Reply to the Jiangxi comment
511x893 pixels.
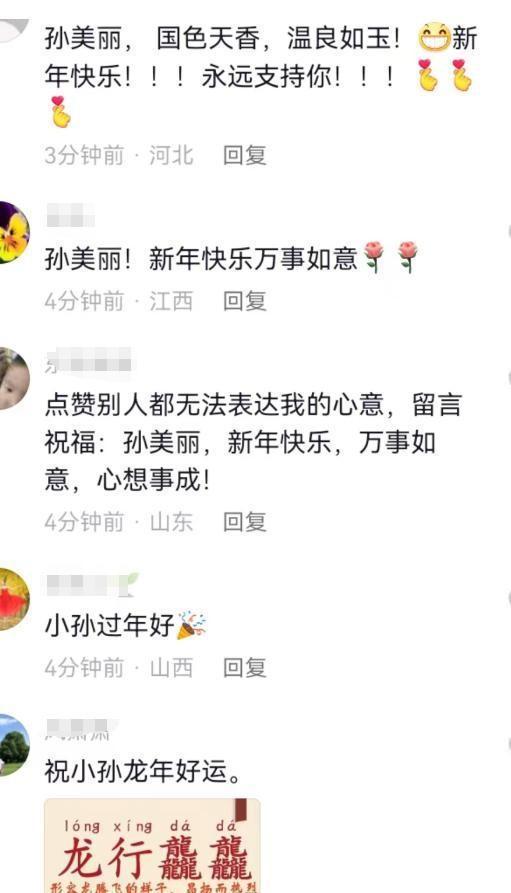pos(244,301)
